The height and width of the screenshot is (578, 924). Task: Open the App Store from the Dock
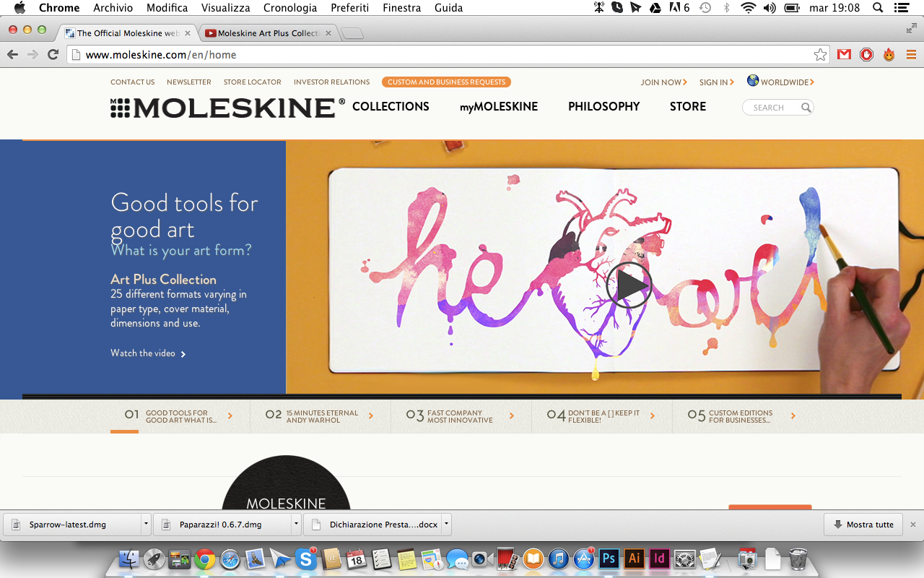click(583, 558)
